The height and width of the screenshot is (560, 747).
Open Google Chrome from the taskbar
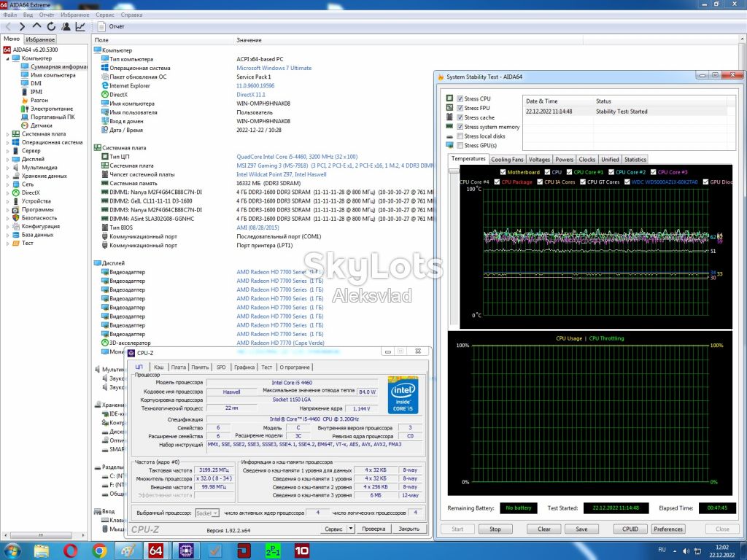[99, 551]
